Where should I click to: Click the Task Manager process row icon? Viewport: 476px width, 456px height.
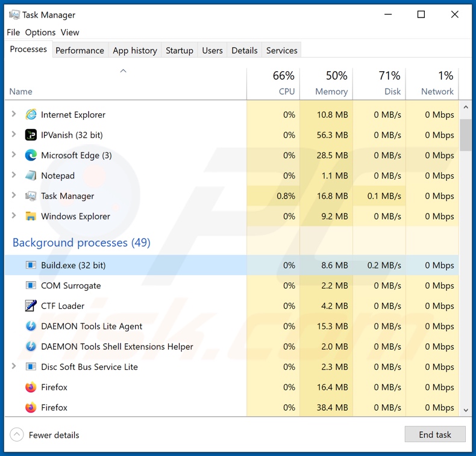coord(31,196)
